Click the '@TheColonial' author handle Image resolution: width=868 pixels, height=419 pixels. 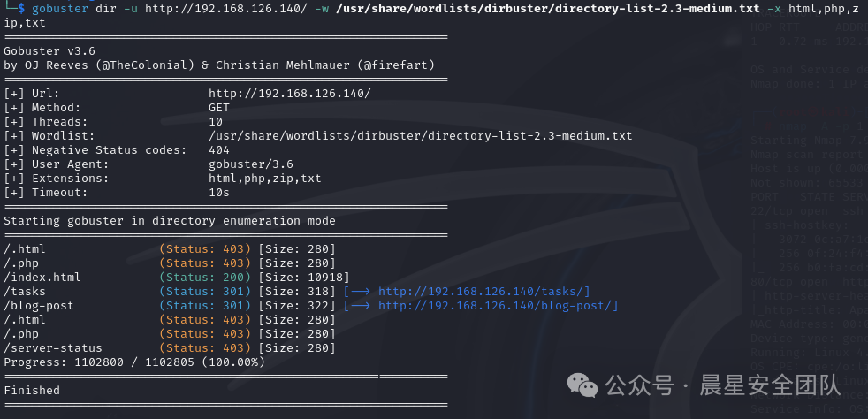pos(144,65)
